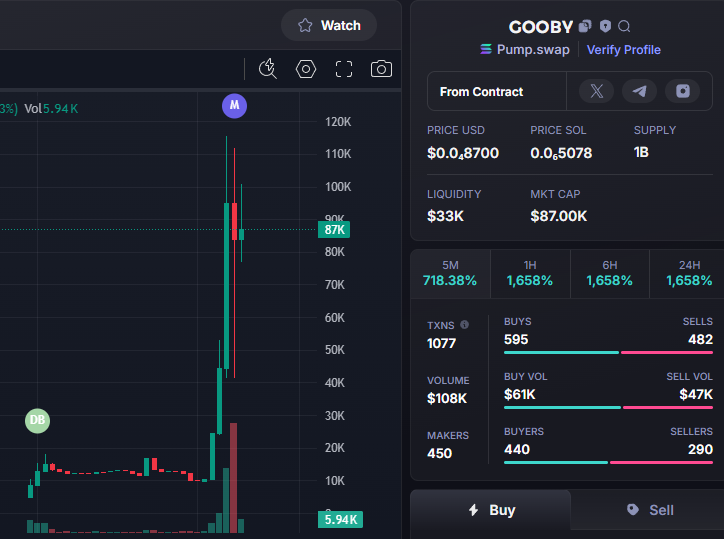This screenshot has width=724, height=539.
Task: Click the GOOBY token title
Action: point(541,27)
